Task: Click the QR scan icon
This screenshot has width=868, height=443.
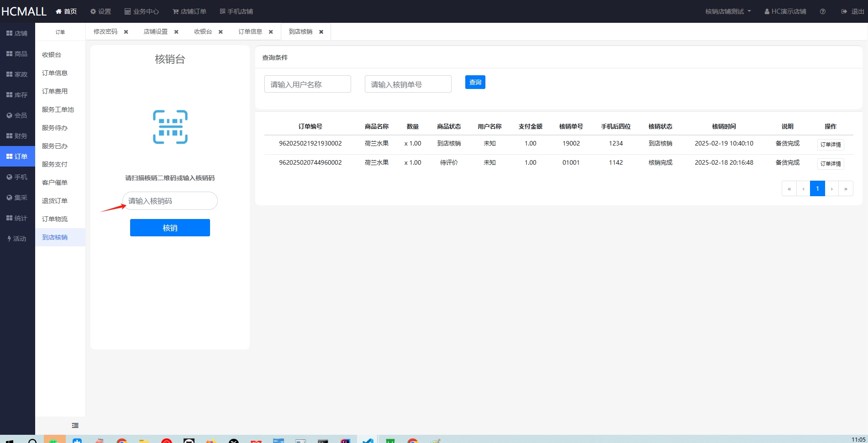Action: (x=170, y=127)
